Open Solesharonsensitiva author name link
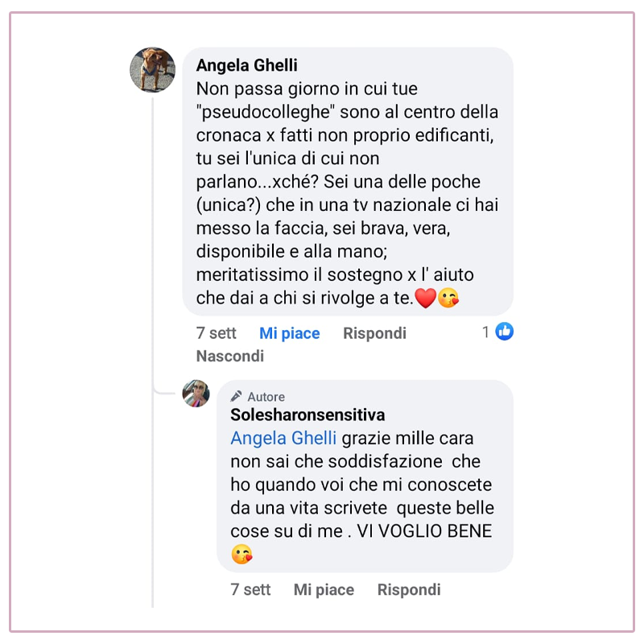This screenshot has width=644, height=644. pos(308,415)
